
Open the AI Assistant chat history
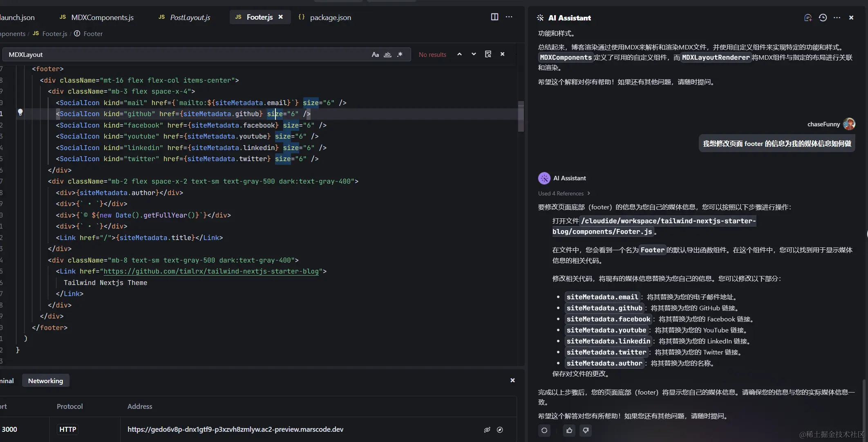pos(823,18)
